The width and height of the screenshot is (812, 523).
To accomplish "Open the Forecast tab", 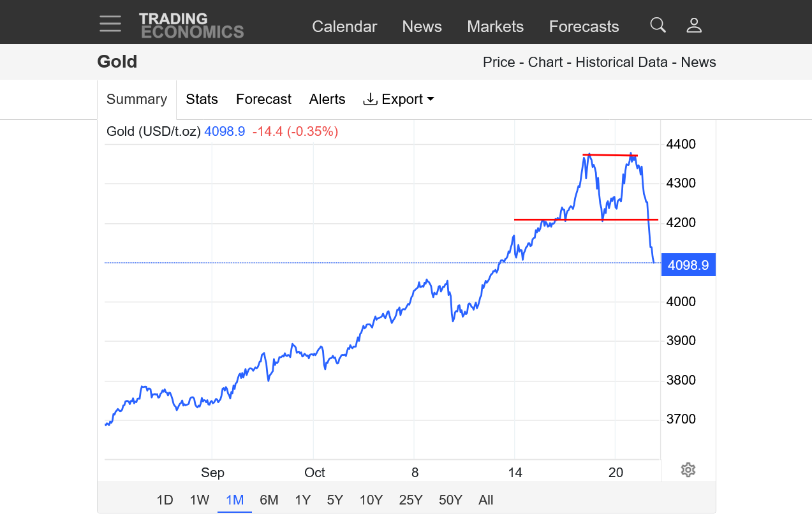I will click(263, 99).
